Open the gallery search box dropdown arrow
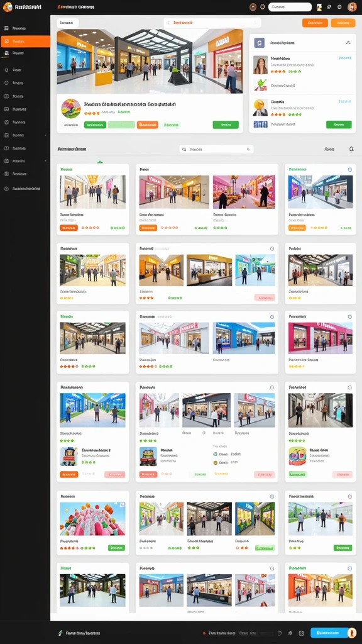362x644 pixels. (x=248, y=150)
